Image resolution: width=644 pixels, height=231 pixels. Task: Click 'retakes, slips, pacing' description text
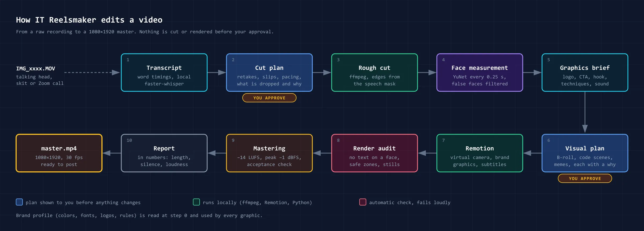point(269,77)
